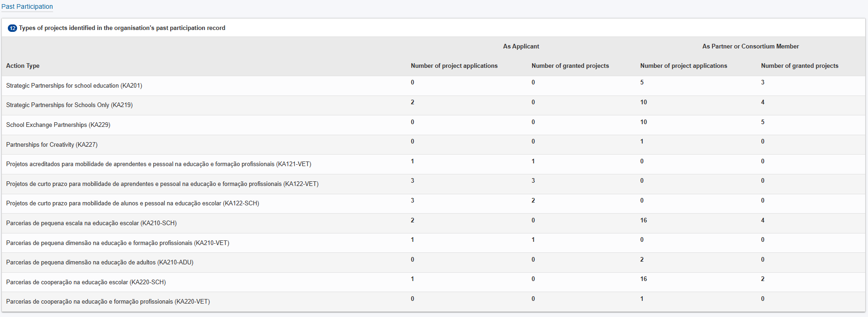Select 'Parcerias de pequena escala' (KA210-SCH) row label
868x317 pixels.
coord(91,223)
